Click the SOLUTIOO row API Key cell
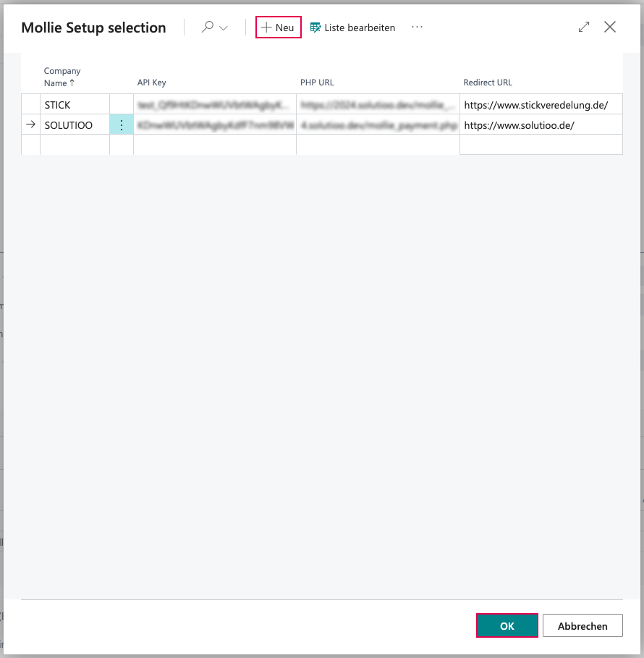Viewport: 644px width, 658px height. (x=215, y=125)
